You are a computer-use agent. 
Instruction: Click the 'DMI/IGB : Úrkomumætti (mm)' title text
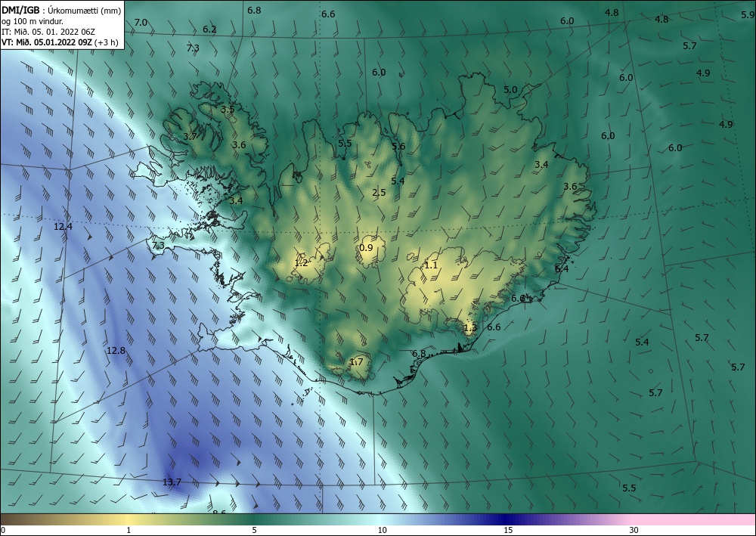coord(62,11)
